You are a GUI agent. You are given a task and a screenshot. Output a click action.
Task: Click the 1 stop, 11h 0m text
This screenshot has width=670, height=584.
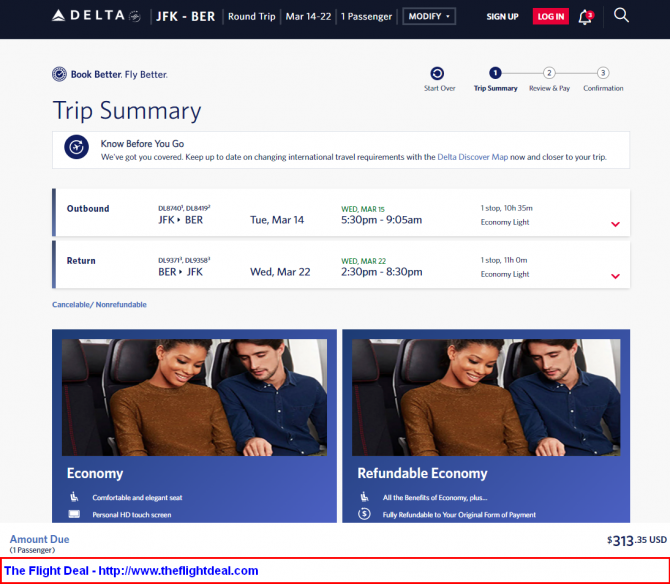click(x=504, y=260)
